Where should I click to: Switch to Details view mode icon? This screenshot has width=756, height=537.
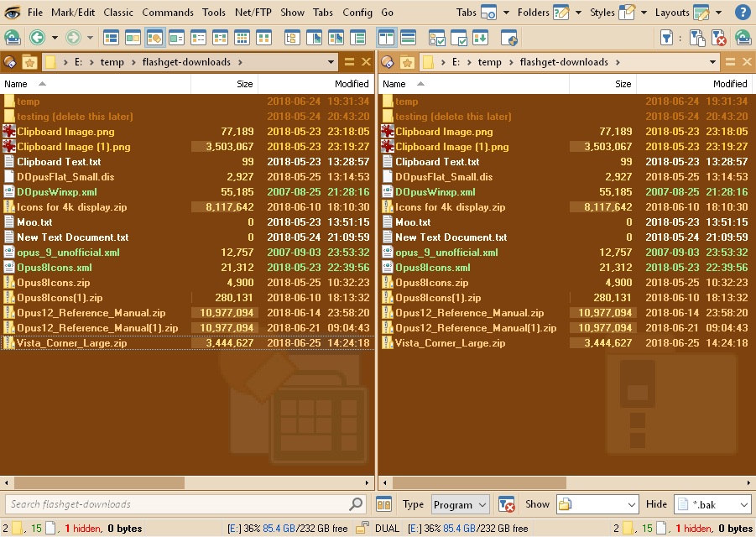coord(176,38)
